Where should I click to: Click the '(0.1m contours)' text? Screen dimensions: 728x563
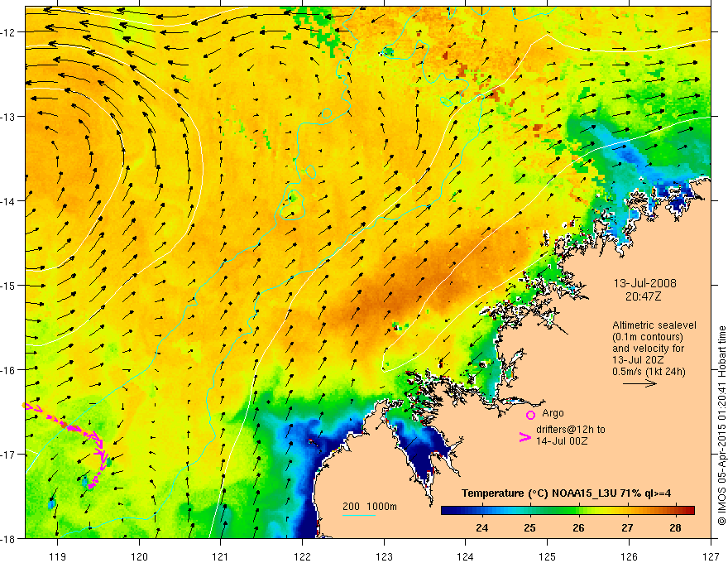point(648,337)
